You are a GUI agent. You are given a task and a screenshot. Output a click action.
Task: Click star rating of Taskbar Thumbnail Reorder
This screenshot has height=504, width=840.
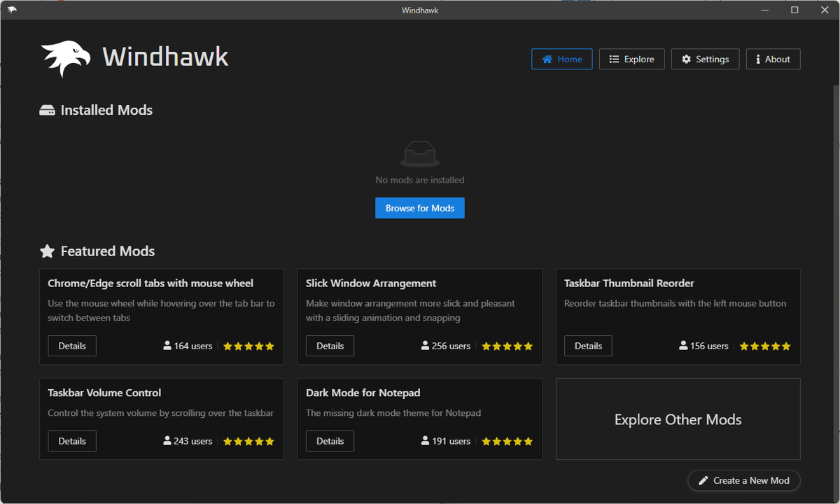pyautogui.click(x=765, y=346)
